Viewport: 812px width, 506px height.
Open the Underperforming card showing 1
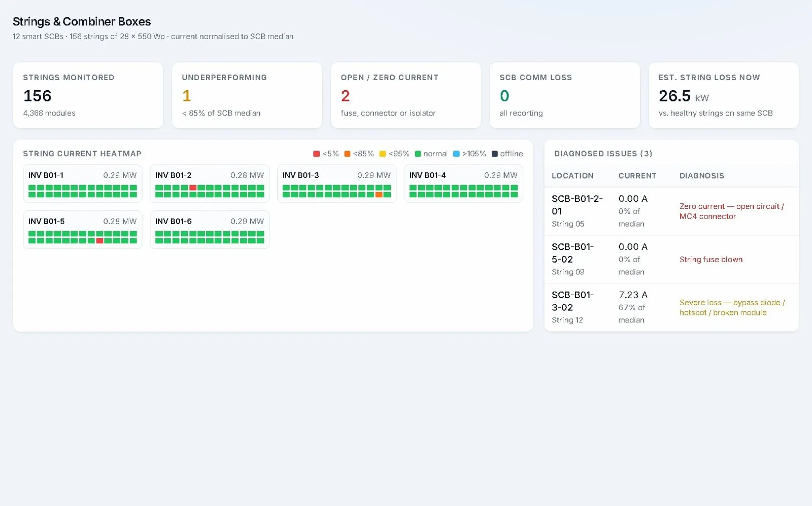[247, 95]
